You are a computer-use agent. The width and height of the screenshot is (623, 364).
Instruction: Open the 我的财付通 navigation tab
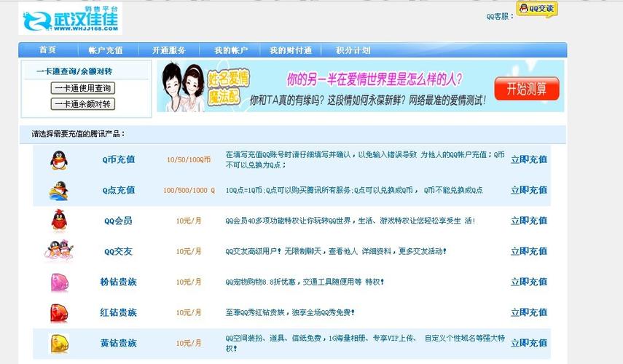[x=291, y=50]
